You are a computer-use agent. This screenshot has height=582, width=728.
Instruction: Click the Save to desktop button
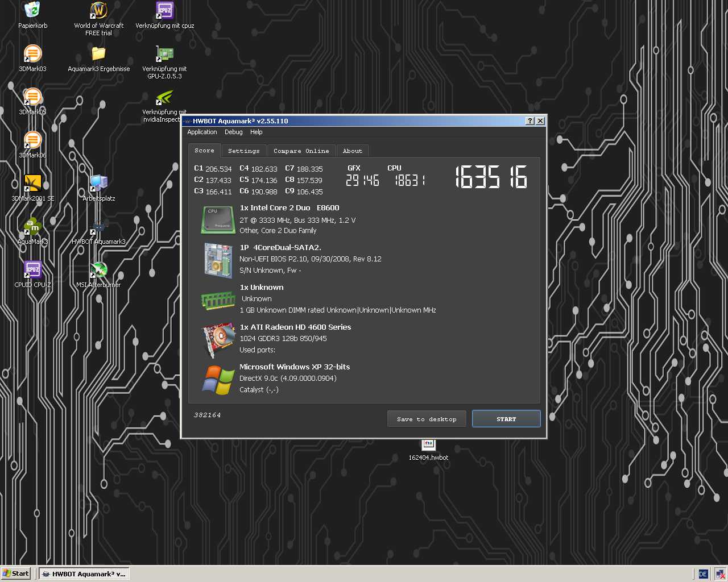coord(427,419)
